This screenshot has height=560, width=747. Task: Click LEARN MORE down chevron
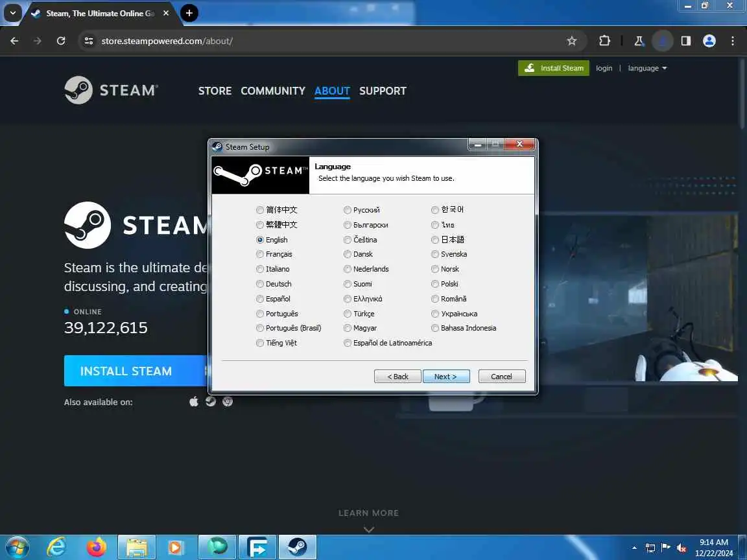369,529
